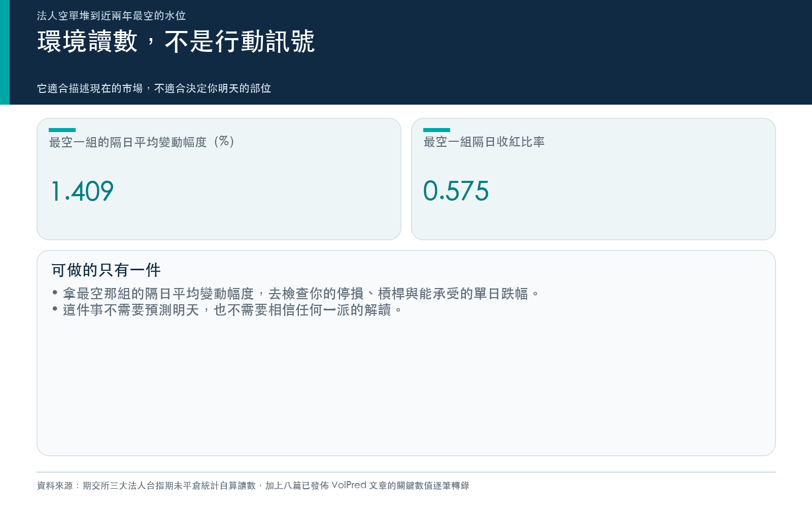This screenshot has height=508, width=812.
Task: Click the slide title 環境讀數，不是行動訊號
Action: tap(176, 41)
